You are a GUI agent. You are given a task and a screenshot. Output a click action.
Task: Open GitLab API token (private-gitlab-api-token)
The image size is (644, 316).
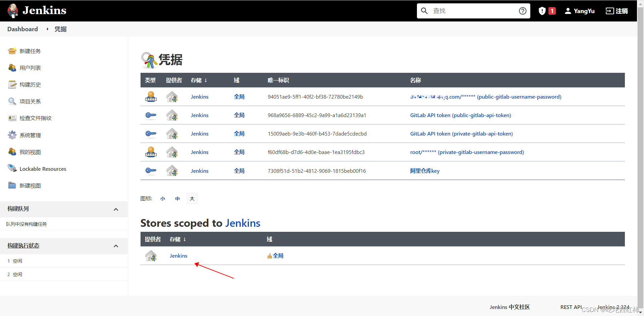462,134
